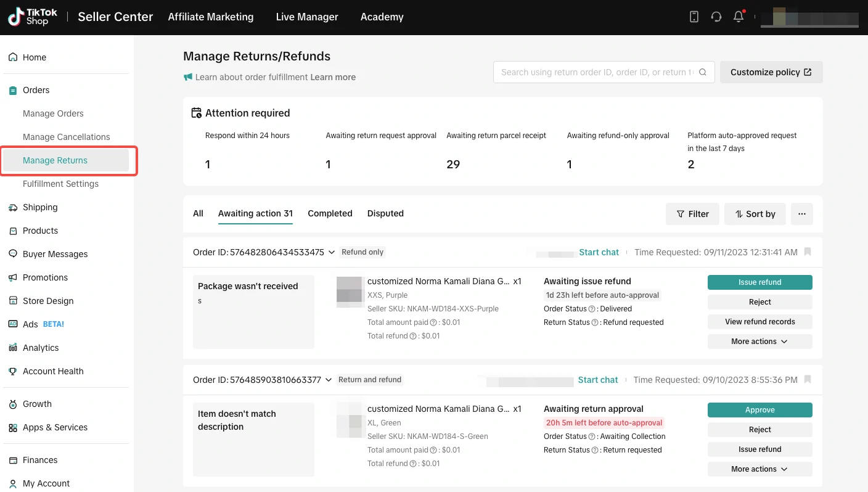Flag the second return order

tap(808, 380)
